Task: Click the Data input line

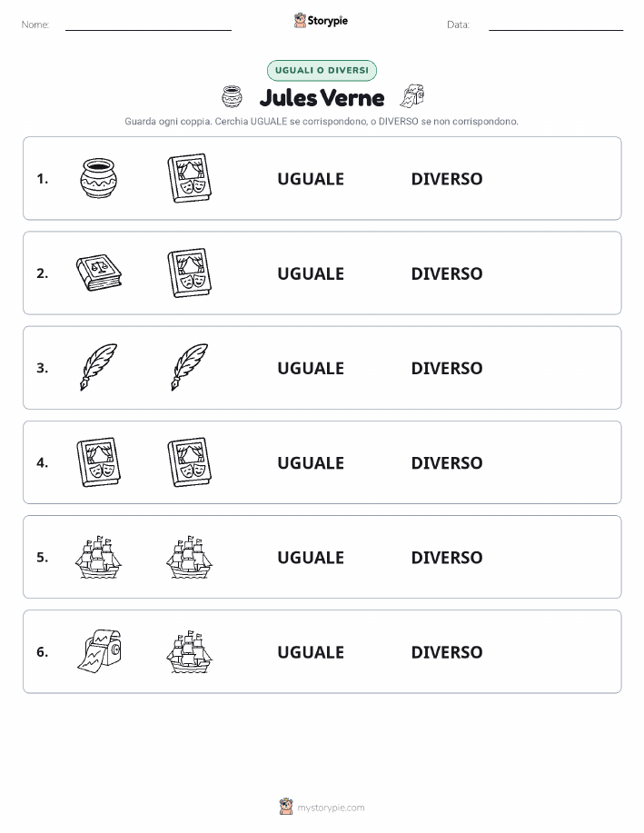Action: tap(556, 25)
